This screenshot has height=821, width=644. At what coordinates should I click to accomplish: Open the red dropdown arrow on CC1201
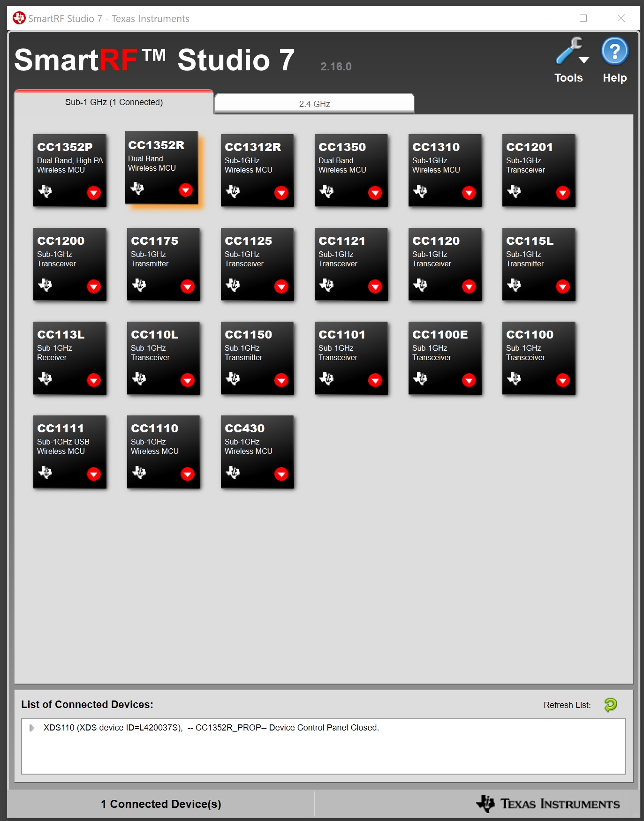(x=563, y=193)
